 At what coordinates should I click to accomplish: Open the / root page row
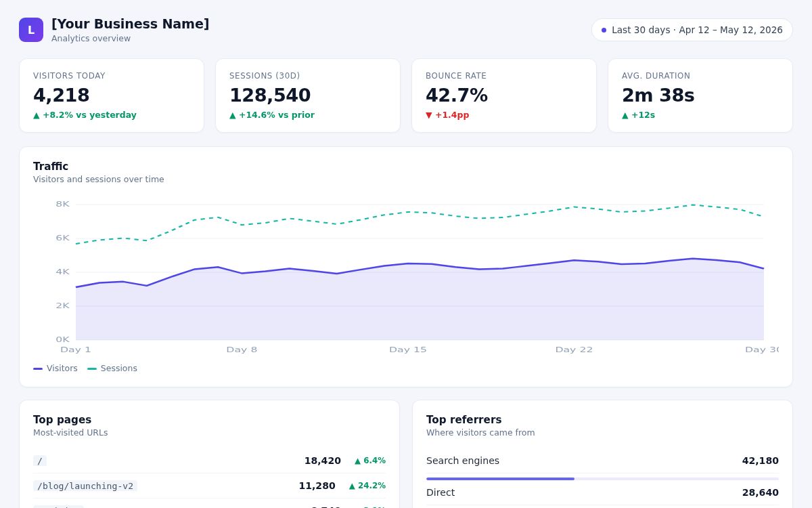click(209, 461)
